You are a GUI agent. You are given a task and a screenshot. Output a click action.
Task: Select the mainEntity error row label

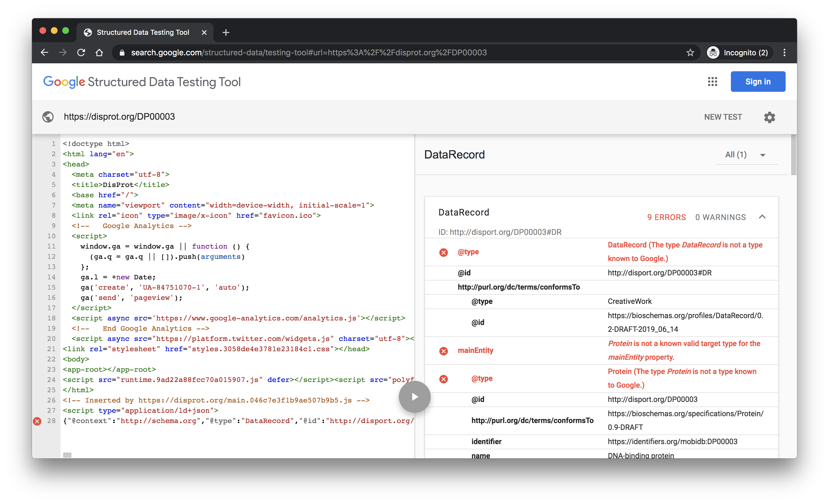475,350
